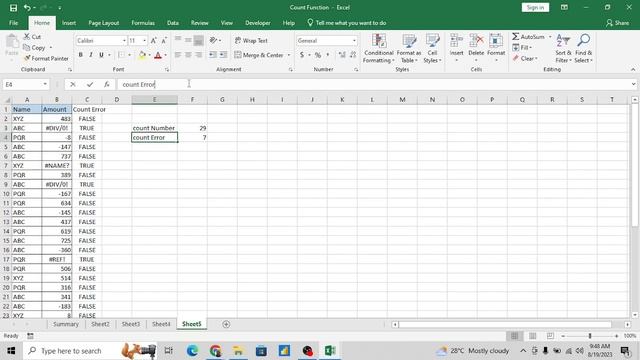The height and width of the screenshot is (360, 640).
Task: Expand the Clear dropdown
Action: click(536, 58)
